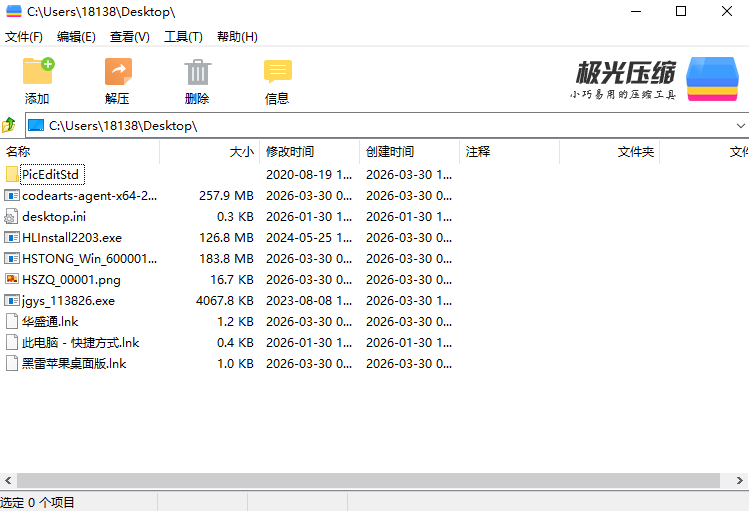
Task: Click the 华盛通.lnk file icon
Action: (x=12, y=321)
